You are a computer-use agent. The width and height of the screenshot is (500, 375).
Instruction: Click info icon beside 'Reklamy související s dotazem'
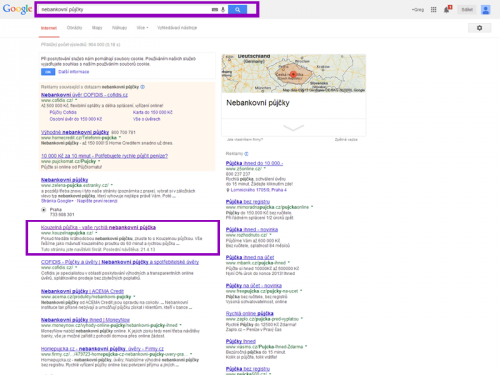pyautogui.click(x=143, y=87)
